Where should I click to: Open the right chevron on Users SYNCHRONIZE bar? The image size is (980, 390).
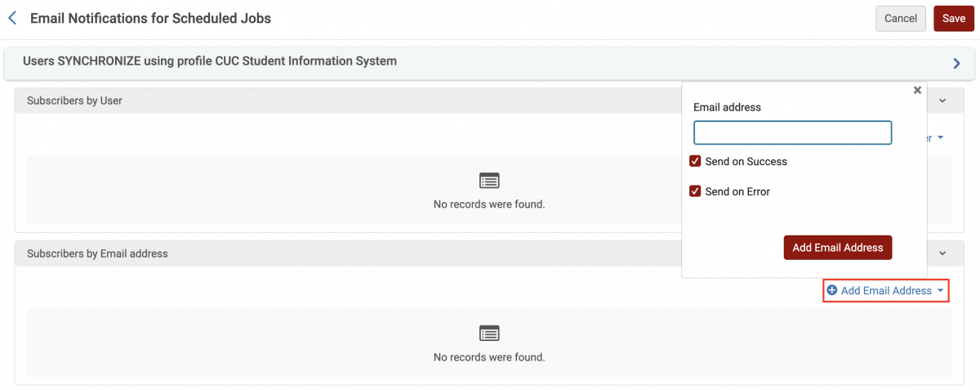956,63
